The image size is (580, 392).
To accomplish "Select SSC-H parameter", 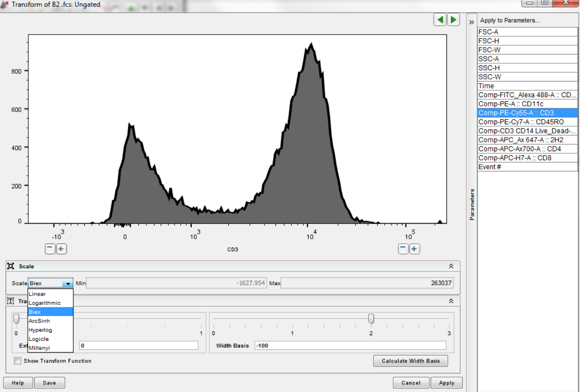I will click(527, 68).
